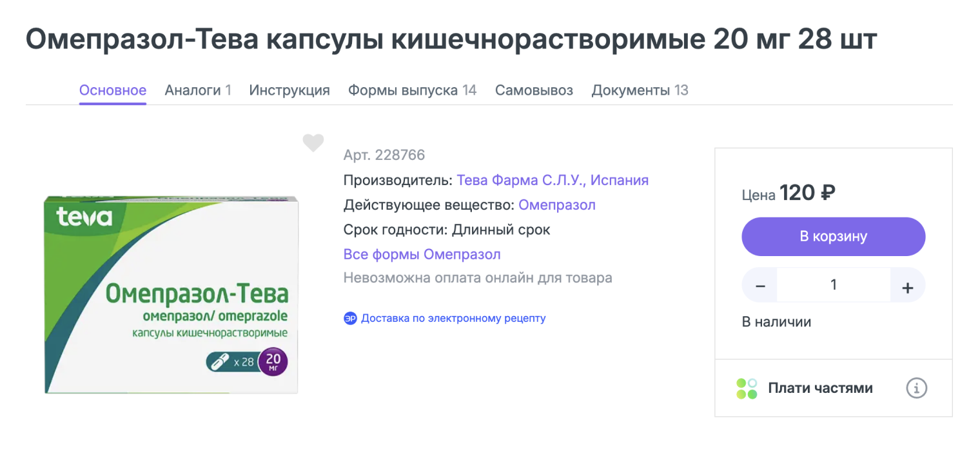
Task: Click the Омепразол-Тева package photo
Action: pyautogui.click(x=171, y=295)
